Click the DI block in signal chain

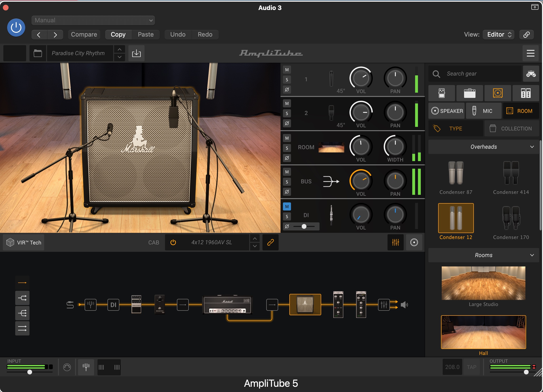113,305
